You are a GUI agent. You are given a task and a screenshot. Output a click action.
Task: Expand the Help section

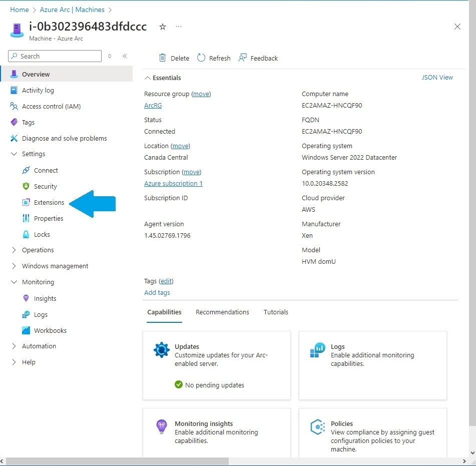(x=14, y=362)
